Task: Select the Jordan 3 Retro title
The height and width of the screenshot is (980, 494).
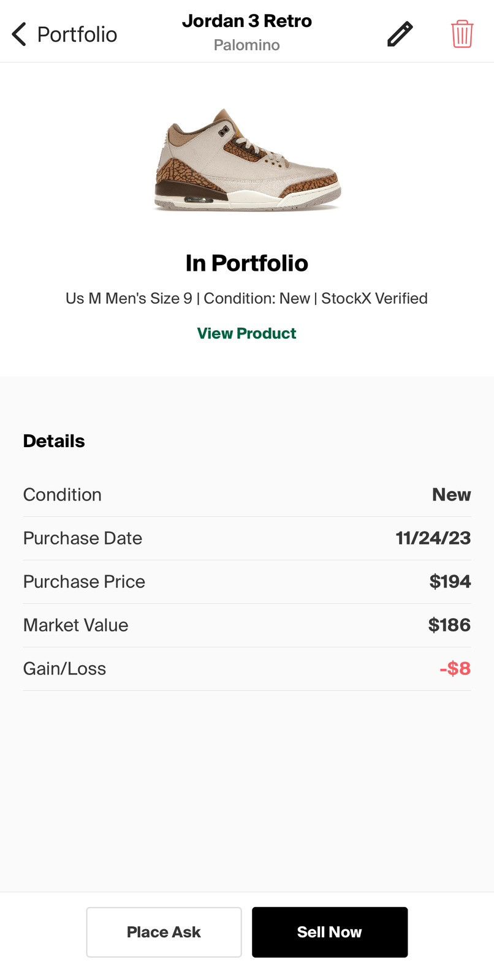Action: point(247,21)
